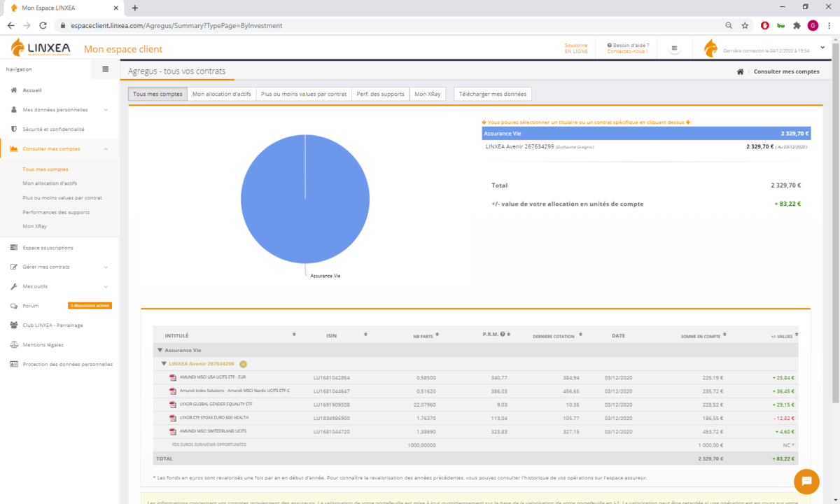Switch to Mon allocation d'actifs tab
840x504 pixels.
[x=221, y=94]
